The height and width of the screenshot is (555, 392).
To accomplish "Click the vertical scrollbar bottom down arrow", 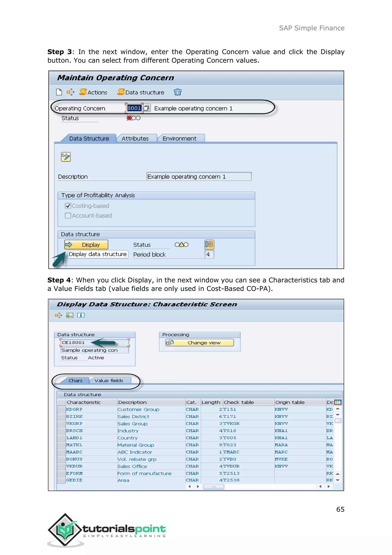I will tap(338, 480).
